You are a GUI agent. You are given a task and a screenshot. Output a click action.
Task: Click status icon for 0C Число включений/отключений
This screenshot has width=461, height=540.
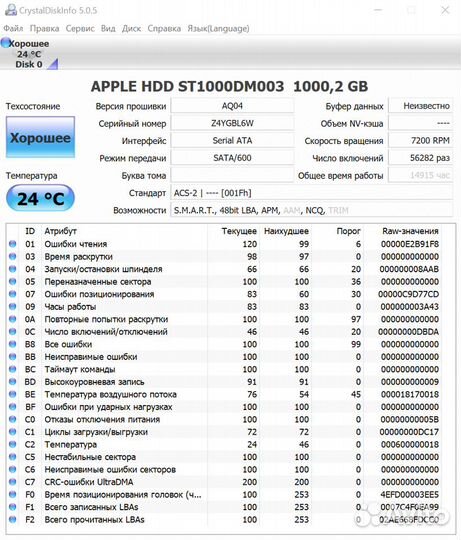pyautogui.click(x=13, y=332)
